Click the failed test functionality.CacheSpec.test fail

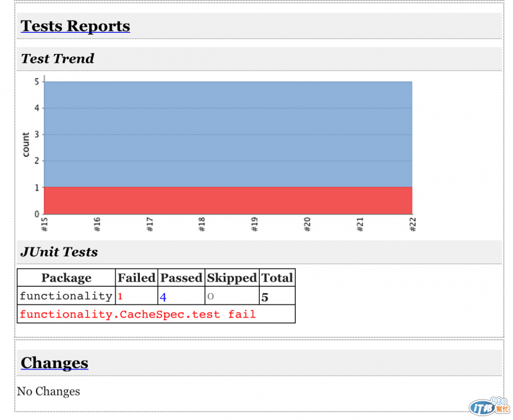click(137, 314)
